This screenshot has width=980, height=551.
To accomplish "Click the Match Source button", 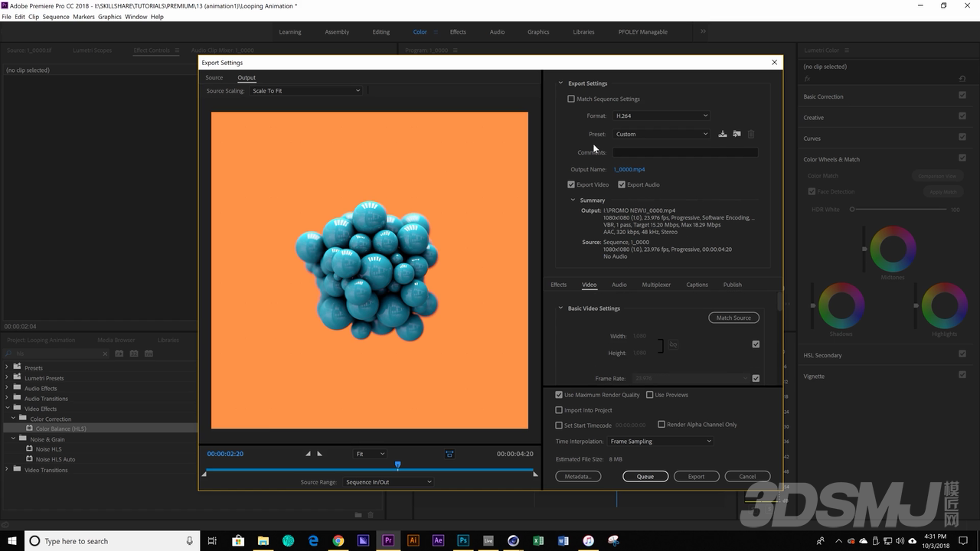I will [733, 318].
